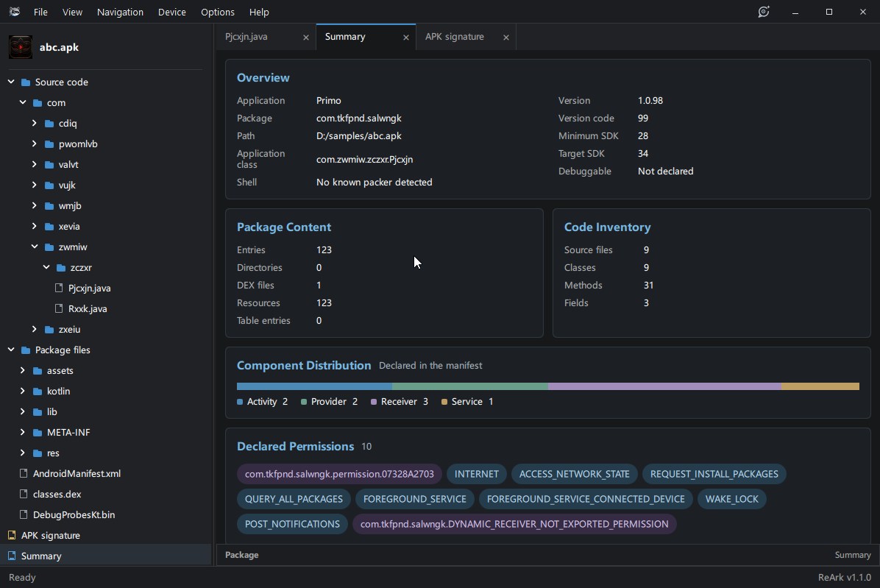This screenshot has height=588, width=880.
Task: Close the Pjcxjn.java tab
Action: tap(306, 38)
